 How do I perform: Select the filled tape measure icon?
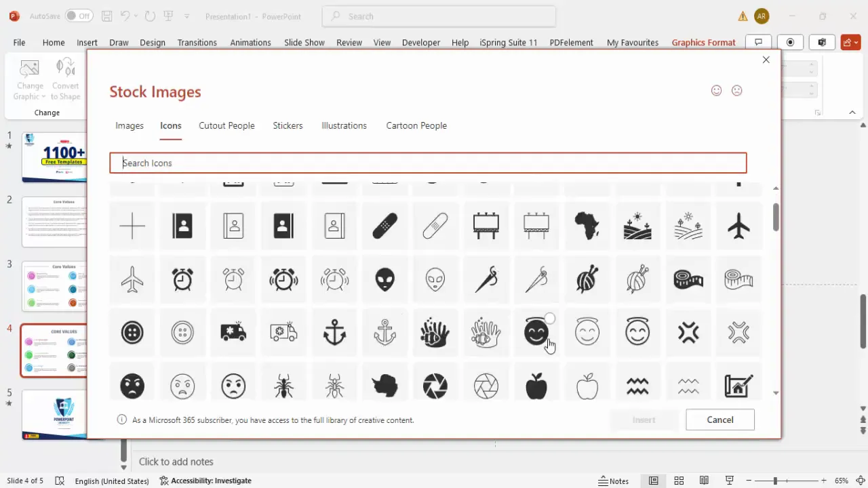688,279
